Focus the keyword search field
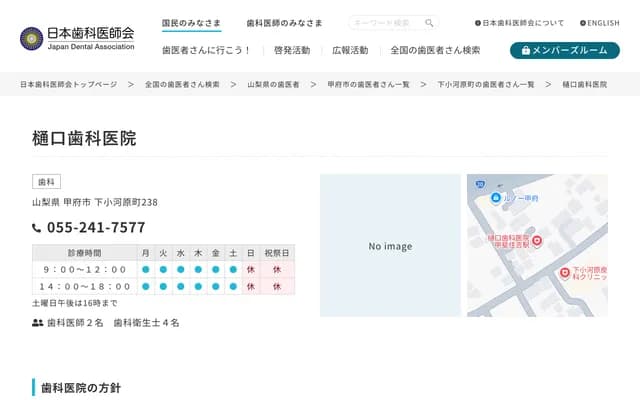 pos(385,23)
